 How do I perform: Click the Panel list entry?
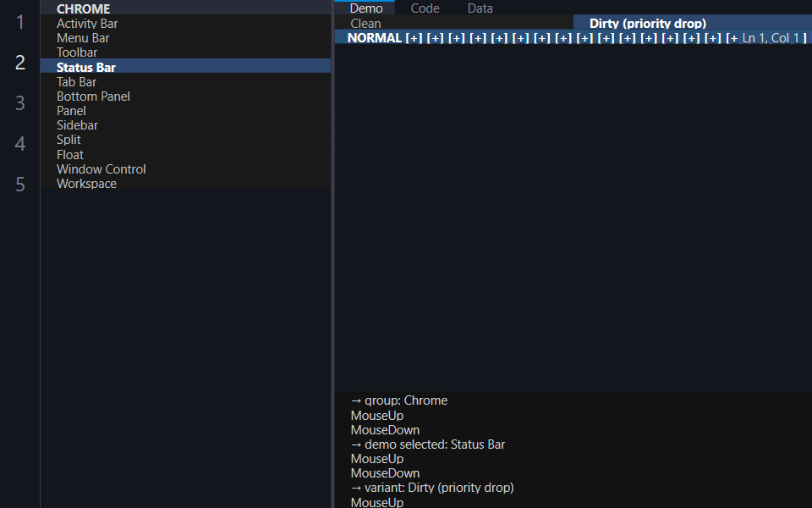coord(185,110)
